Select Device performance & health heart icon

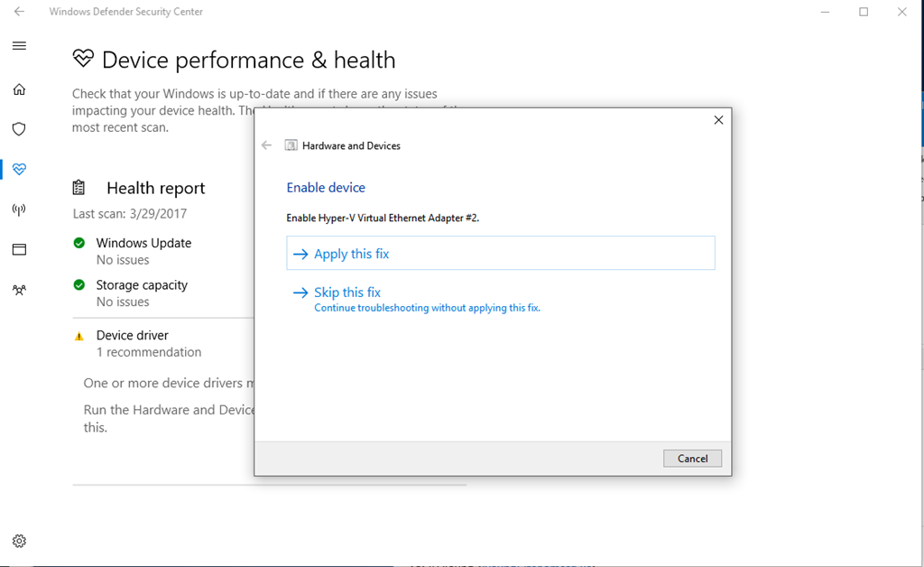(x=19, y=169)
